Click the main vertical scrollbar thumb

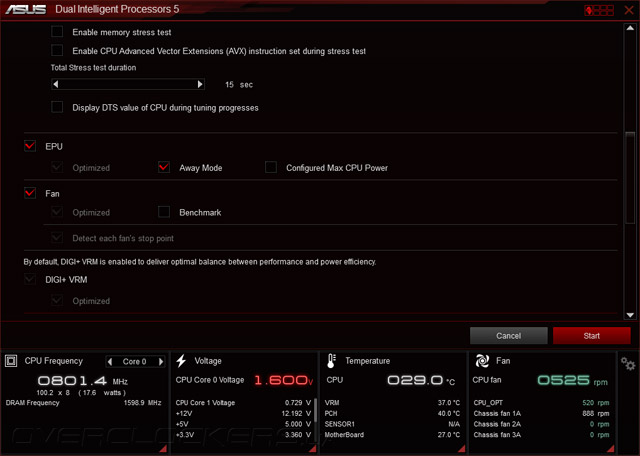point(630,178)
